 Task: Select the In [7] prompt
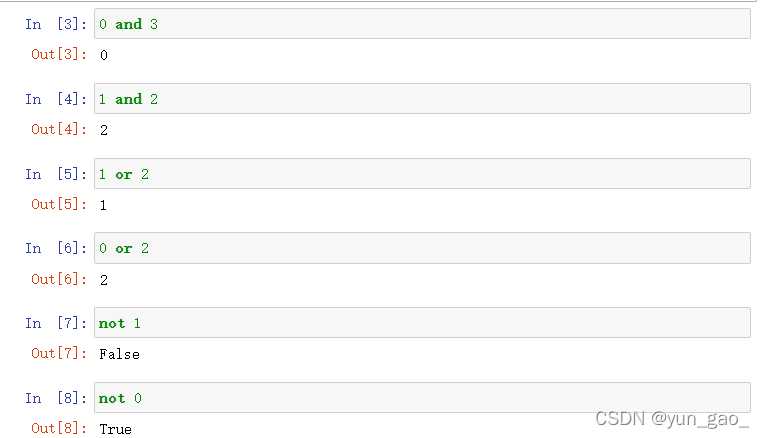[56, 323]
